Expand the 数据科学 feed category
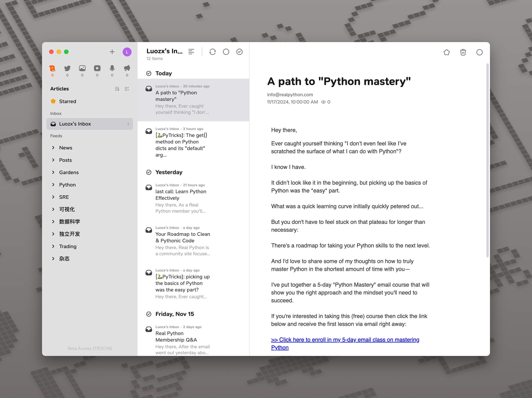 tap(53, 221)
